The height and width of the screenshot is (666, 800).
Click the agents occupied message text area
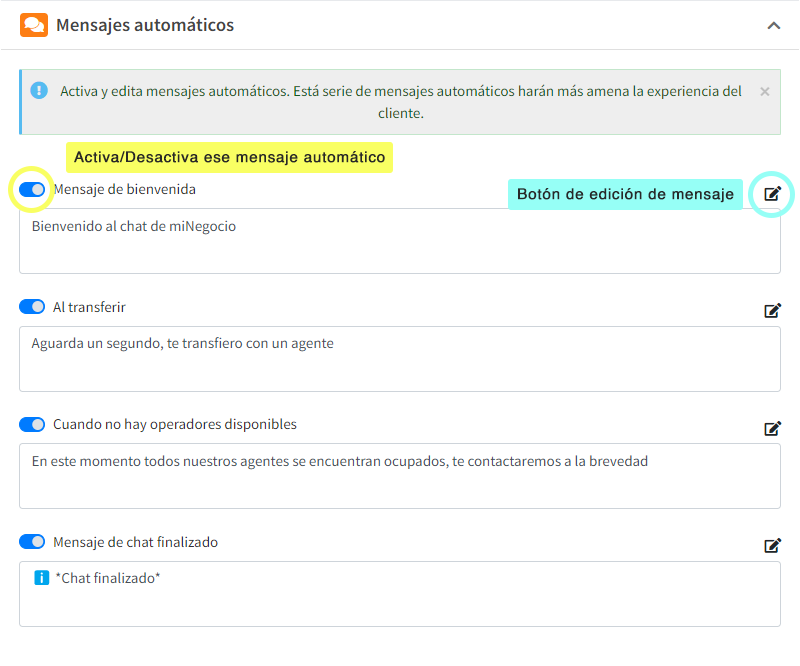click(x=399, y=476)
